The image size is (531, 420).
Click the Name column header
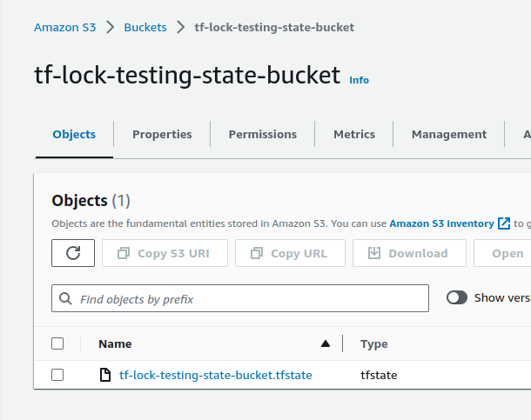[x=115, y=344]
